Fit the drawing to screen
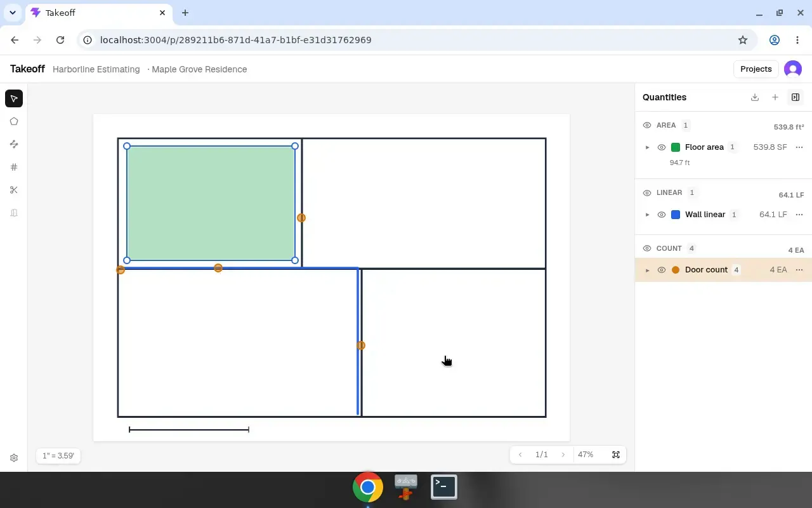 click(x=616, y=455)
